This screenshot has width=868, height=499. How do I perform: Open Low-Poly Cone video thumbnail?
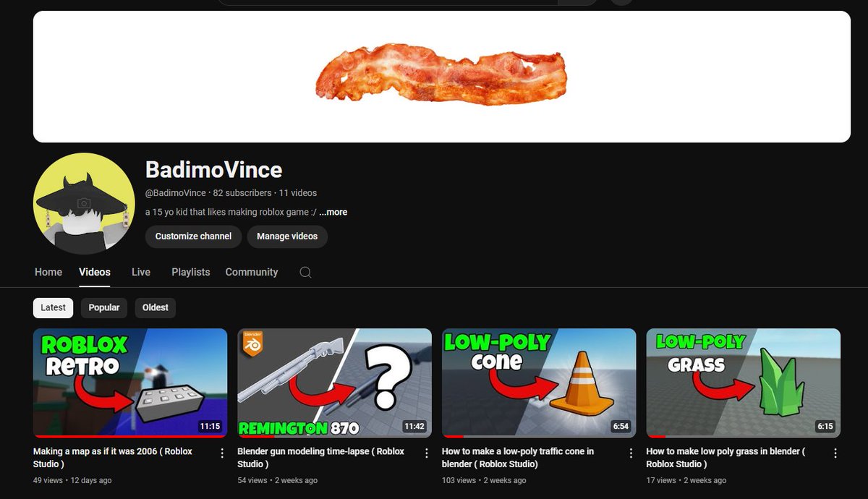539,383
